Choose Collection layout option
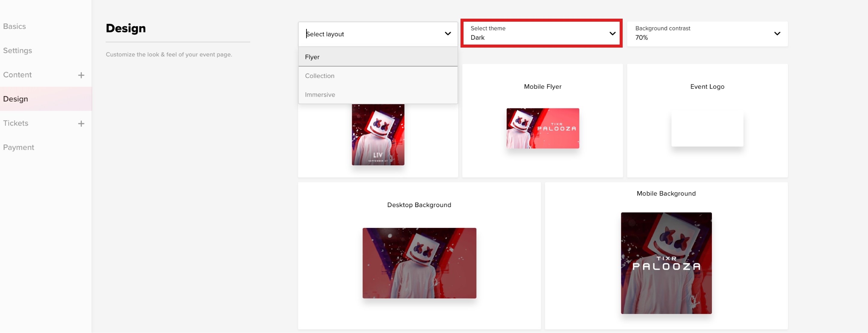The height and width of the screenshot is (333, 868). [x=378, y=76]
